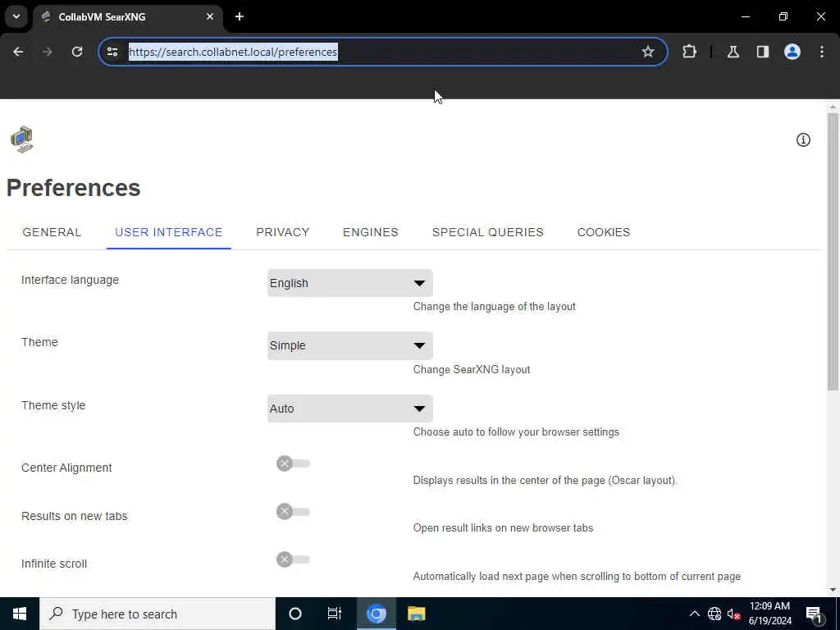Click 'Change the language of the layout' text
The width and height of the screenshot is (840, 630).
(495, 307)
